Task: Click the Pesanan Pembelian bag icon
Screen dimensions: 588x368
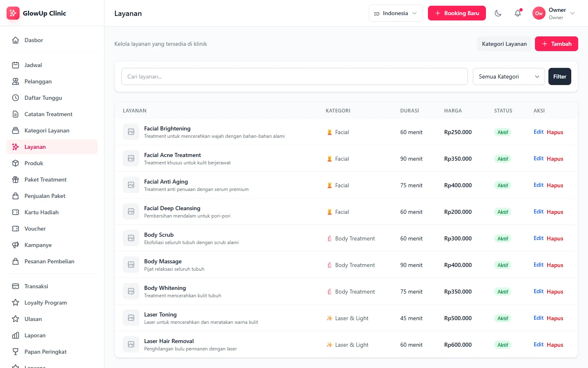Action: pos(16,261)
